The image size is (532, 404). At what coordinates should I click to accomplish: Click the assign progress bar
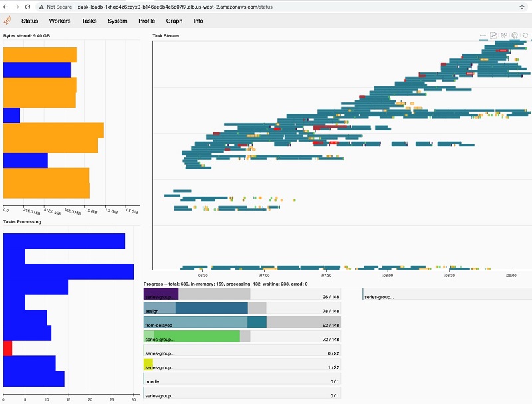(x=242, y=308)
